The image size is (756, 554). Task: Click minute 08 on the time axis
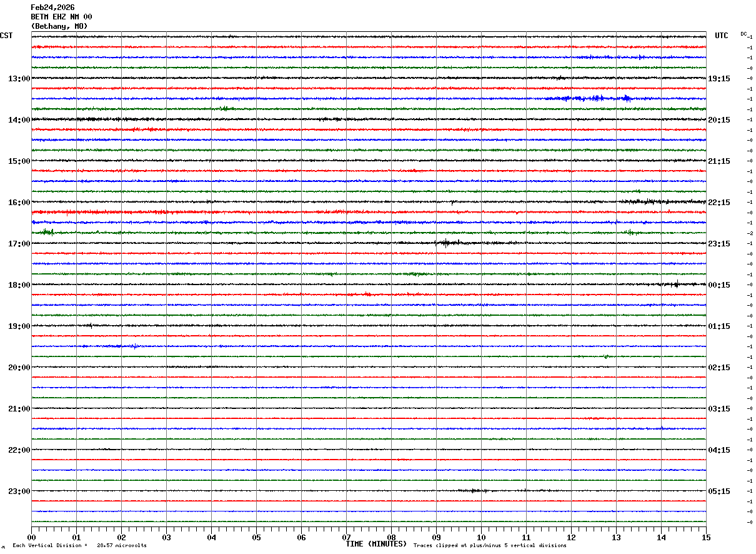point(391,538)
